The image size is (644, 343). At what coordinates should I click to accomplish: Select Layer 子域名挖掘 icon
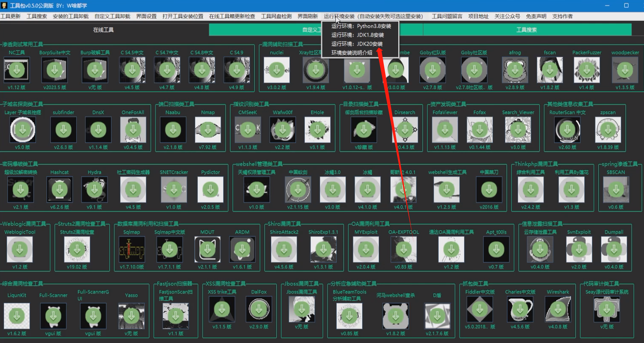23,130
